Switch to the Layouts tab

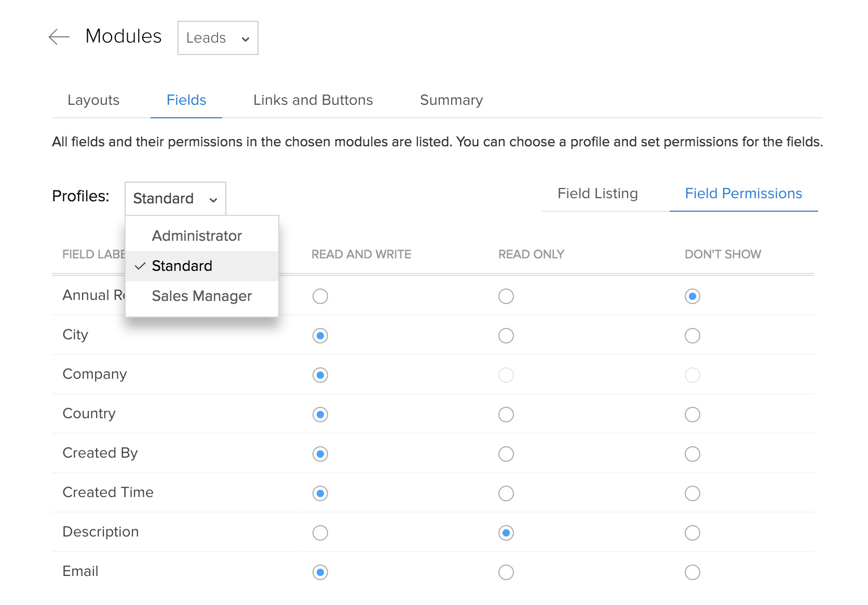93,100
